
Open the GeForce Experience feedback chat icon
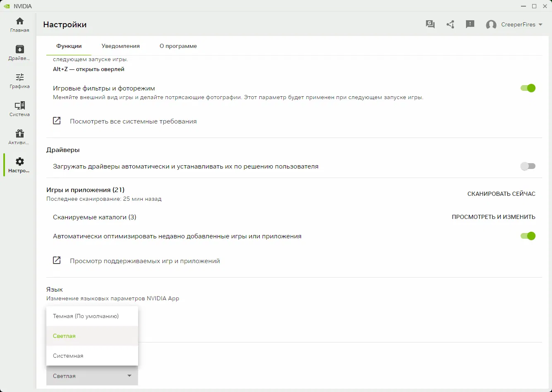[x=430, y=24]
